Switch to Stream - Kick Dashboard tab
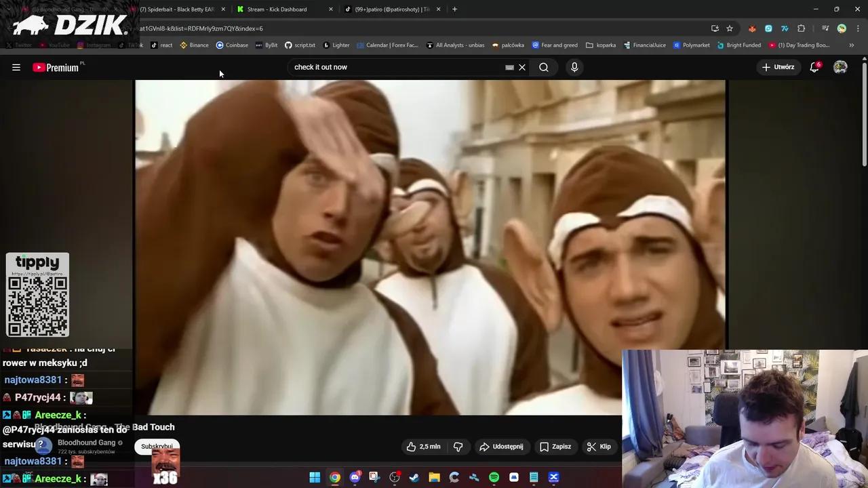 [277, 9]
